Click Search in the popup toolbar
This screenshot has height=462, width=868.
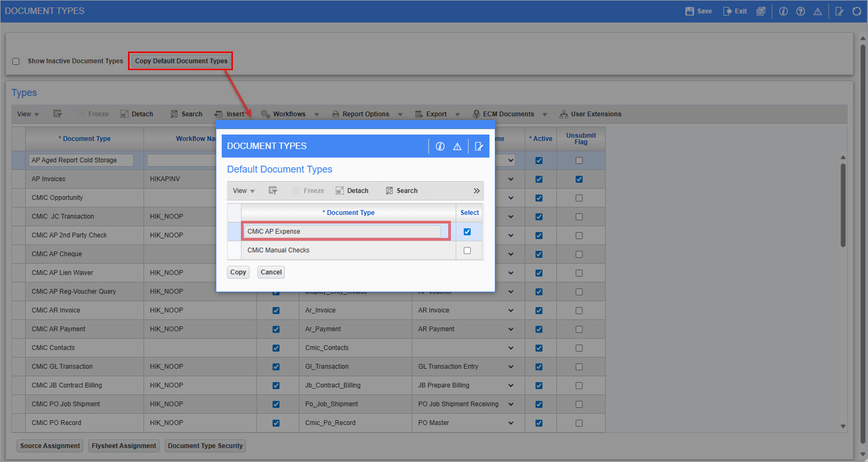coord(402,191)
